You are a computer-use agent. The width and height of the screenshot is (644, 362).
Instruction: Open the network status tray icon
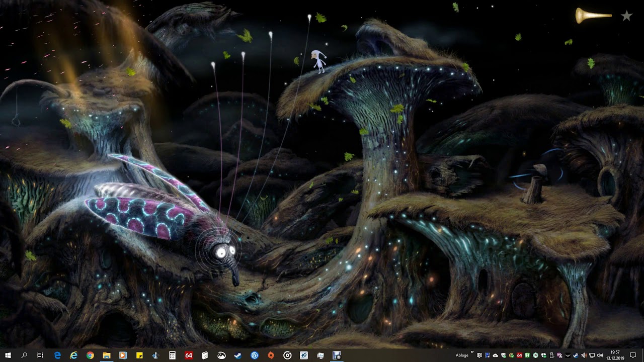(x=592, y=355)
